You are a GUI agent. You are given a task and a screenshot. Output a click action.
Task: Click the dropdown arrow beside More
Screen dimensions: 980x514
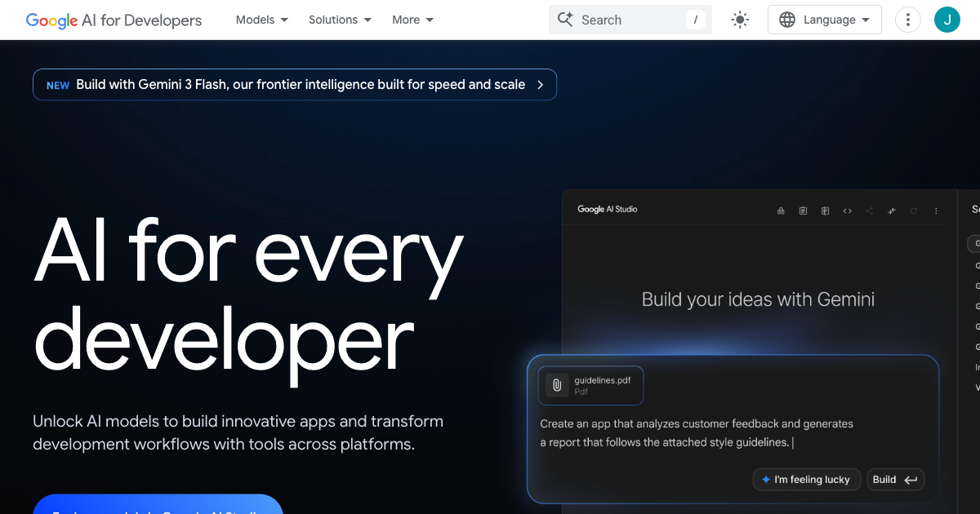click(x=430, y=20)
